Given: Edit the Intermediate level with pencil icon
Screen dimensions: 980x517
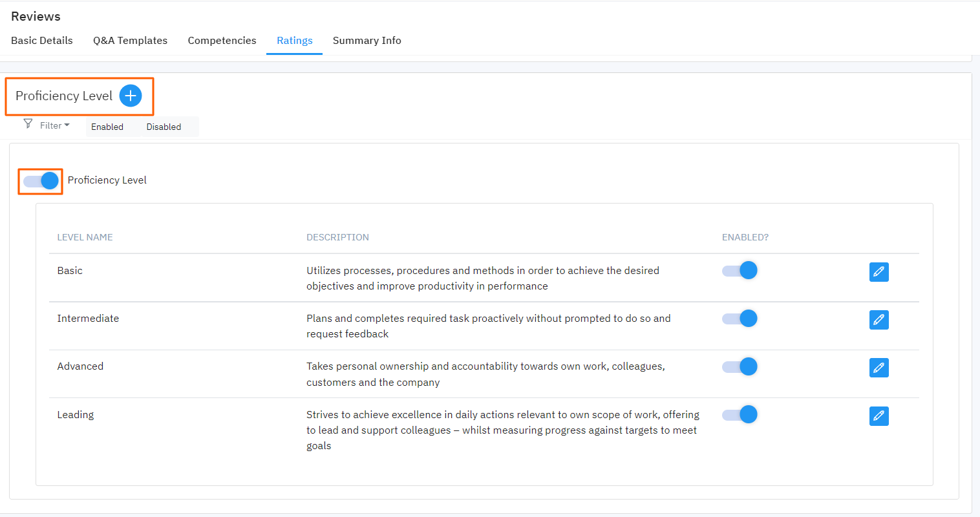Looking at the screenshot, I should click(879, 320).
